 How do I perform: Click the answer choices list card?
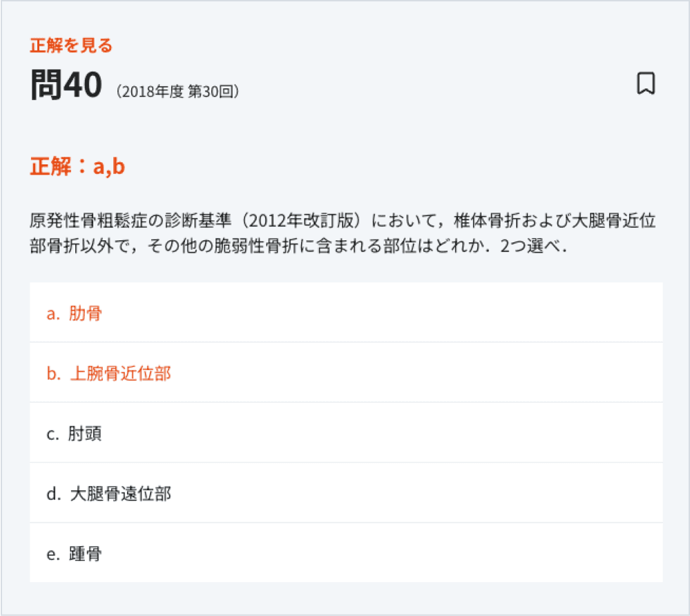pyautogui.click(x=345, y=434)
